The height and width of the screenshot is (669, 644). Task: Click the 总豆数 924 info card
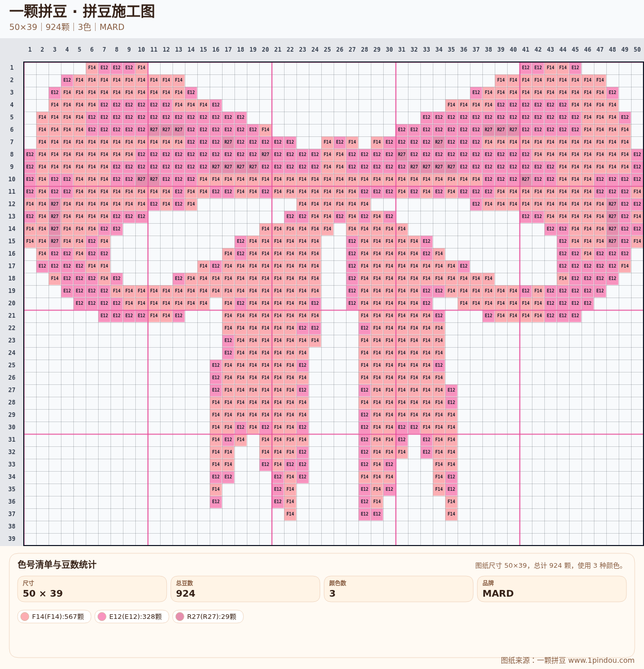point(245,589)
